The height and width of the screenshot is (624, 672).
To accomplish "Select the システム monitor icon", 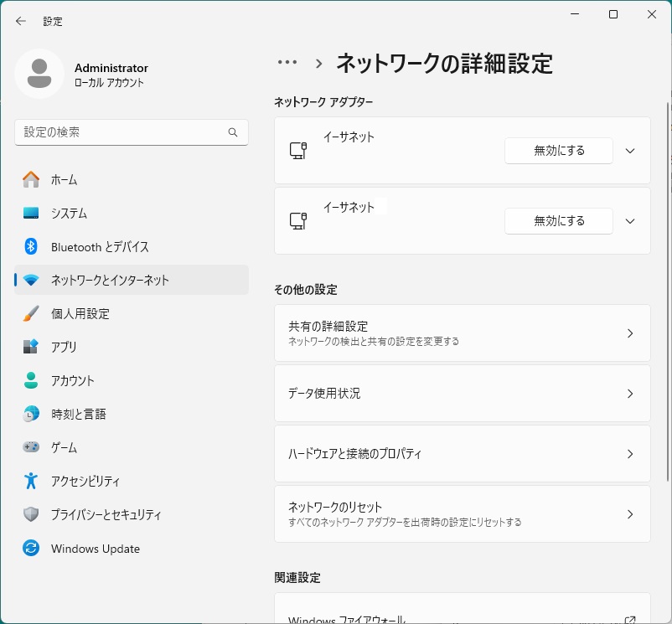I will [31, 213].
